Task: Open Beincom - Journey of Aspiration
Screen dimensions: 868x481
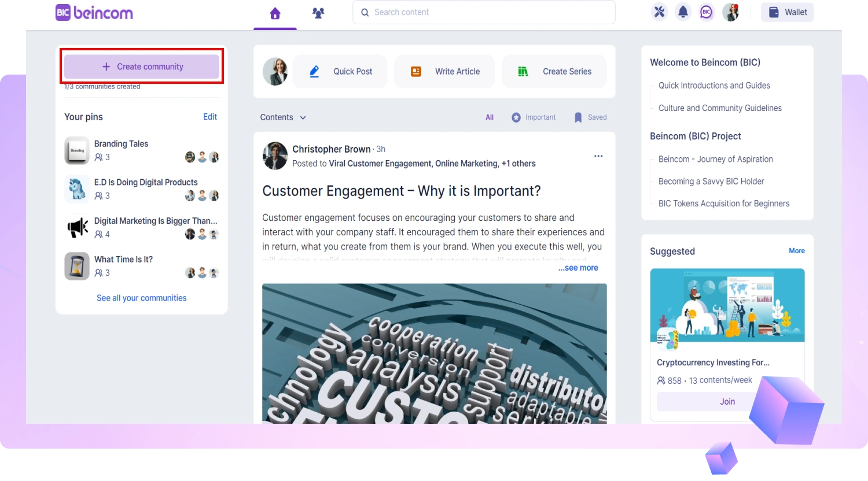Action: (716, 160)
